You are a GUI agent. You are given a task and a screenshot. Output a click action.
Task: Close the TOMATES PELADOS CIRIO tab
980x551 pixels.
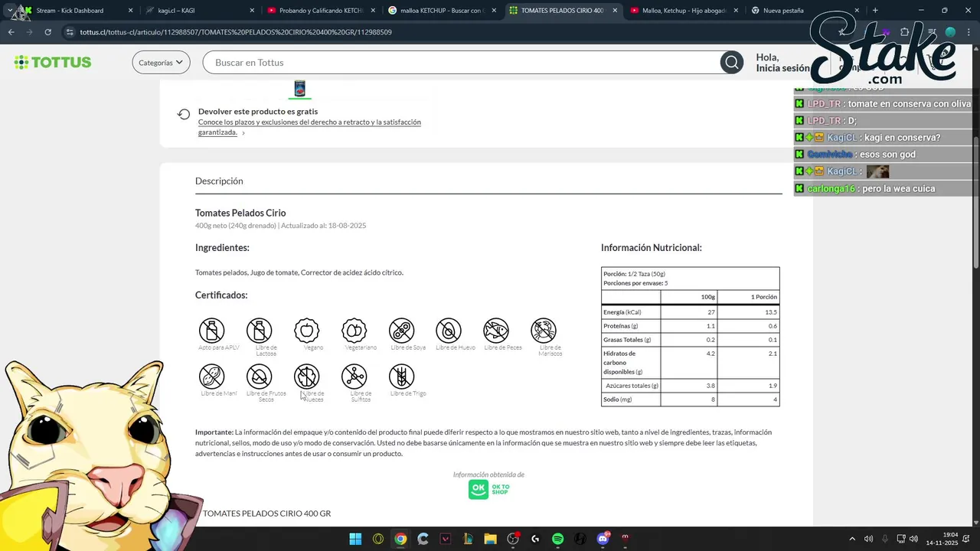tap(615, 11)
